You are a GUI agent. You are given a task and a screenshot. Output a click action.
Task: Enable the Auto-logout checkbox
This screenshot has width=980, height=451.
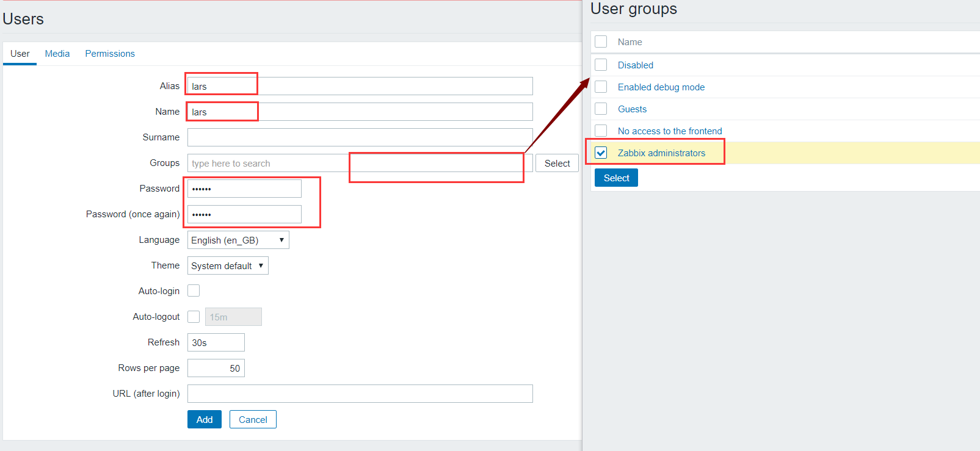click(194, 317)
